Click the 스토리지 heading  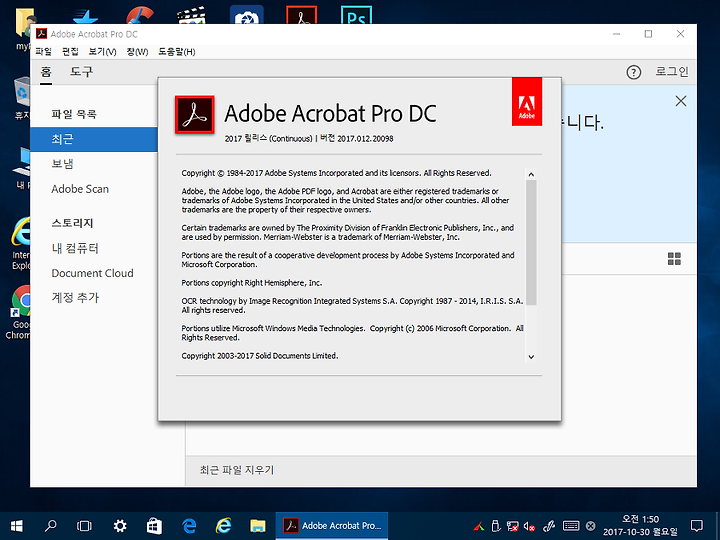coord(73,223)
